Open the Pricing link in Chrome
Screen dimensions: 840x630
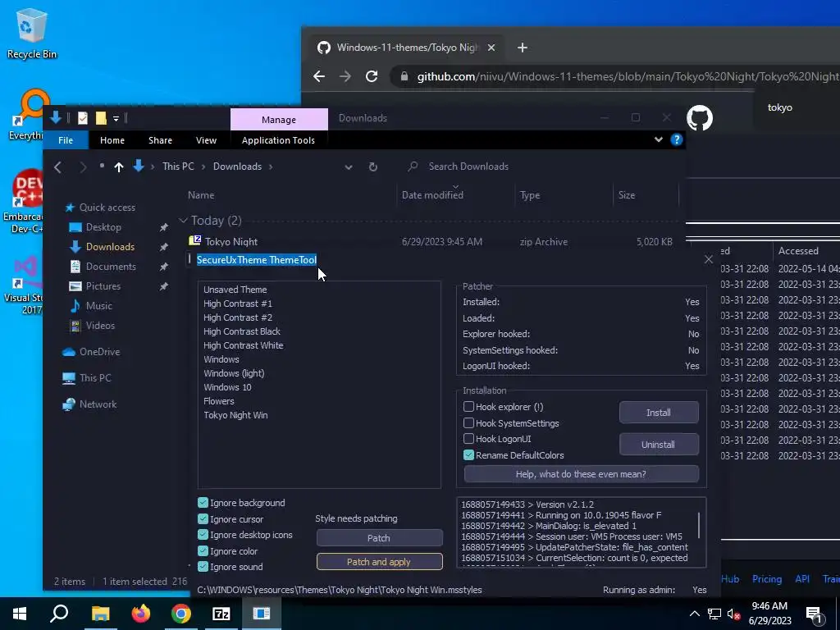(x=767, y=579)
